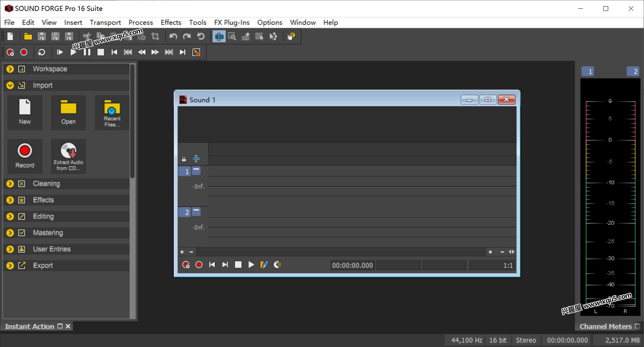Click Go to End in Sound 1 window
Screen dimensions: 644x347
(225, 265)
